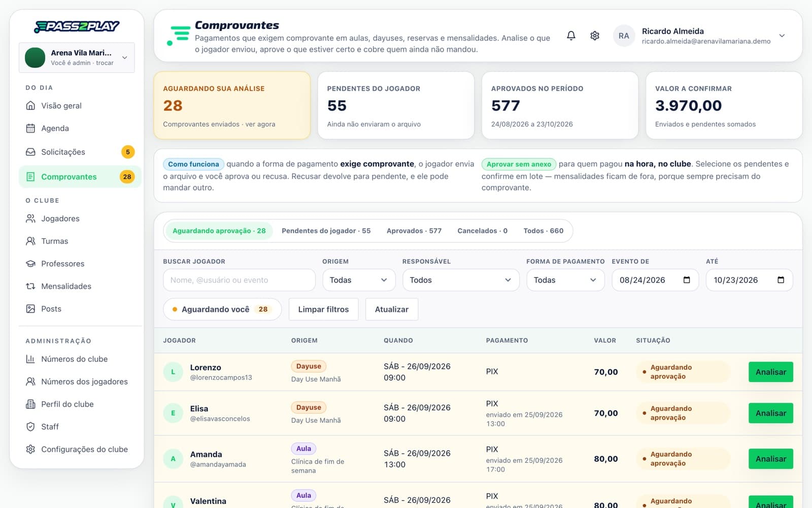Image resolution: width=812 pixels, height=508 pixels.
Task: Open the notifications bell
Action: pyautogui.click(x=571, y=36)
